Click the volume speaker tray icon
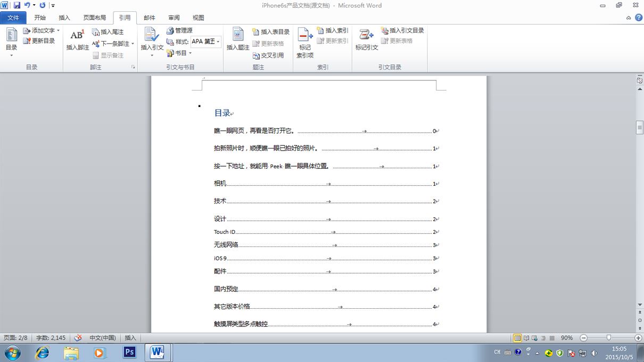Screen dimensions: 644x362 click(x=594, y=353)
